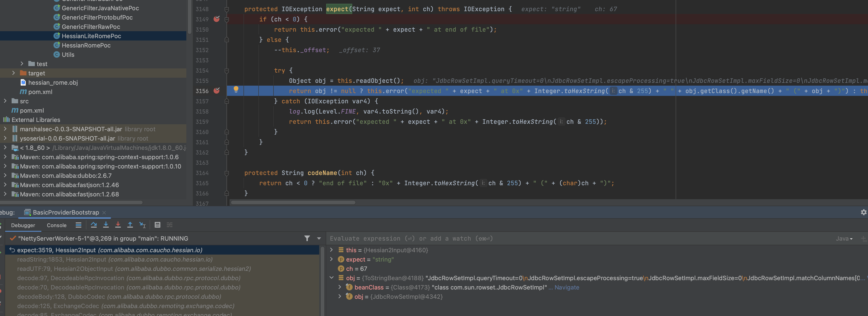
Task: Expand marshalsec-0.0.3-SNAPSHOT-all.jar library
Action: [x=5, y=129]
